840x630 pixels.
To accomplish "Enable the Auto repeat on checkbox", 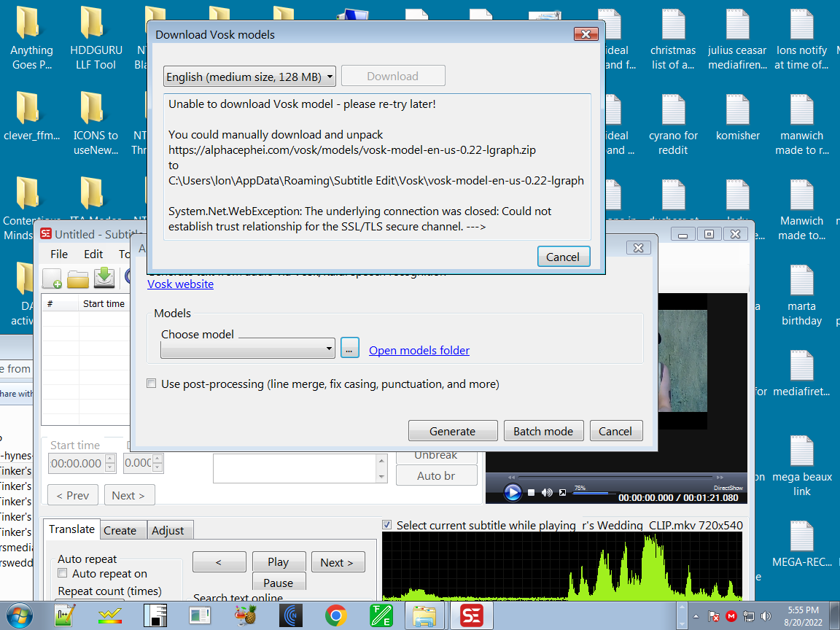I will (x=63, y=573).
